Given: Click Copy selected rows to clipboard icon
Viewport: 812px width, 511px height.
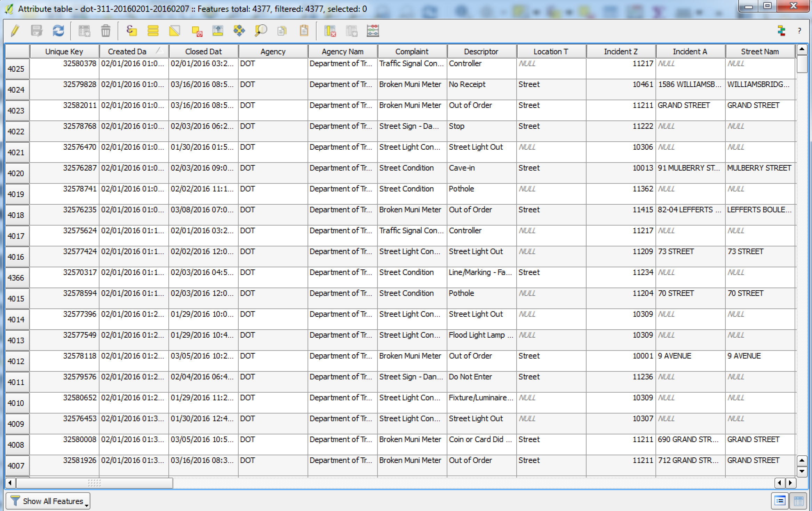Looking at the screenshot, I should 282,31.
